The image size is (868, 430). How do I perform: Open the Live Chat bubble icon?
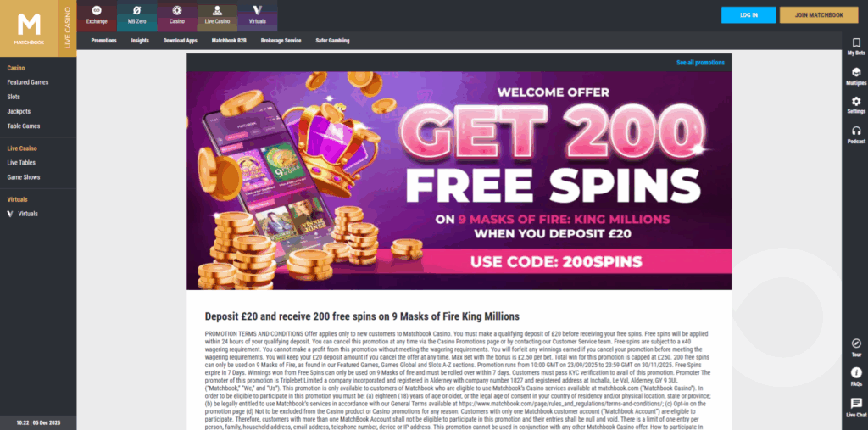click(x=856, y=404)
